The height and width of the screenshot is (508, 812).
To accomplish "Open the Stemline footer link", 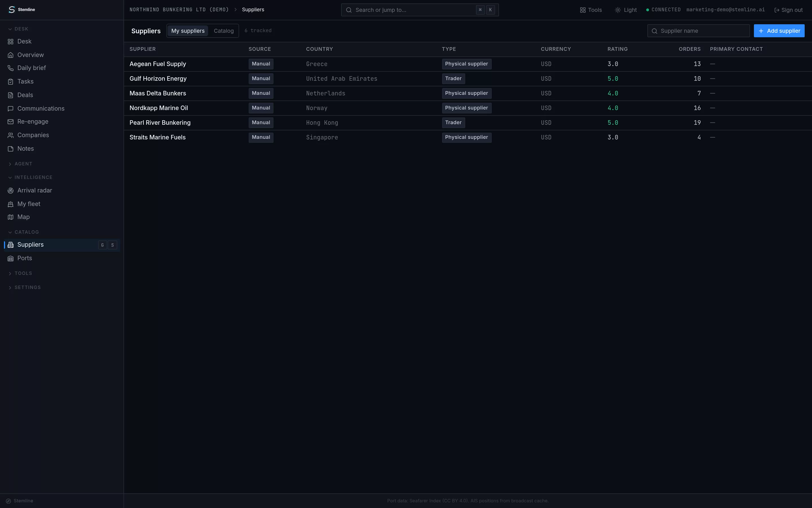I will 19,501.
